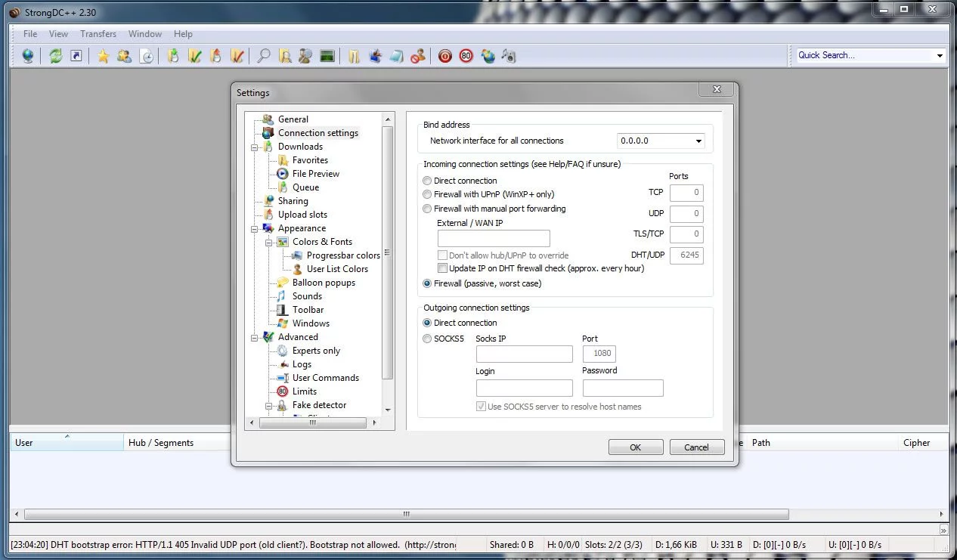This screenshot has width=957, height=560.
Task: Click the red blocked-user toolbar icon
Action: (x=418, y=56)
